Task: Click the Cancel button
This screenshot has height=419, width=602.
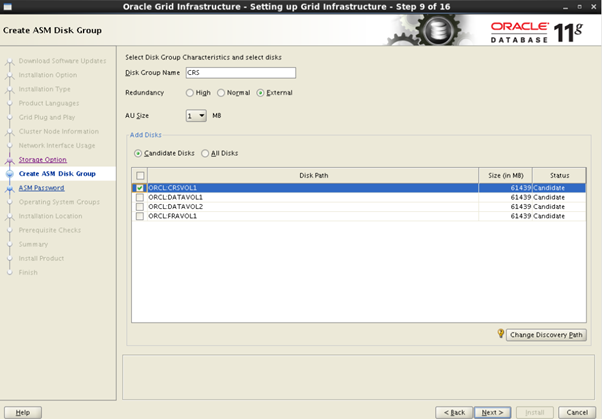Action: (x=577, y=412)
